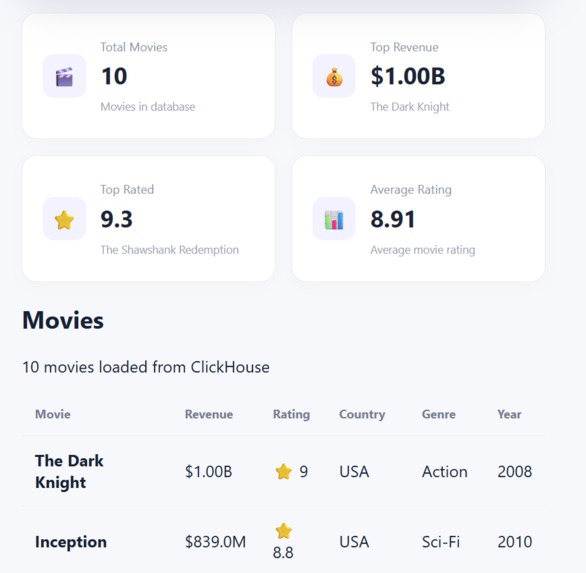Click the Movies section heading

tap(63, 320)
